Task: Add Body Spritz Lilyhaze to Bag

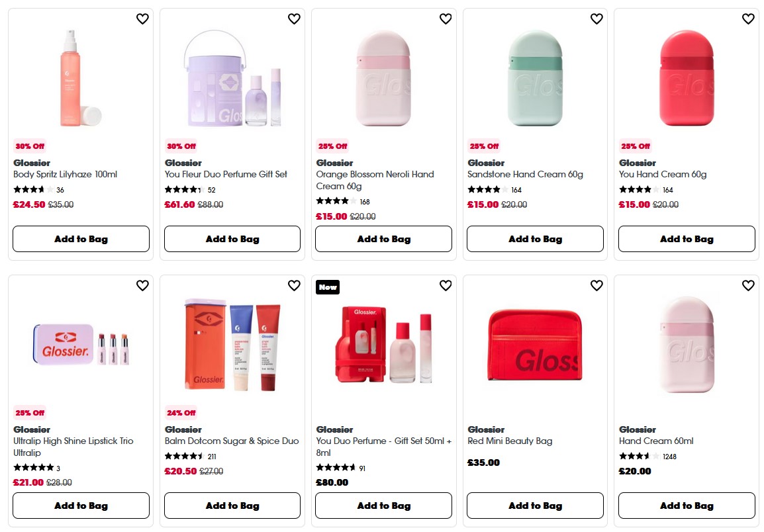Action: click(x=81, y=239)
